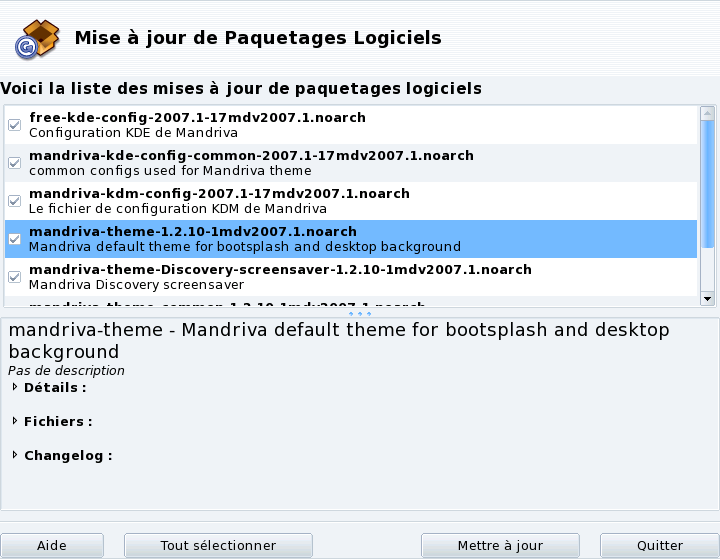The width and height of the screenshot is (720, 560).
Task: Uncheck the mandriva-kdm-config package checkbox
Action: 14,201
